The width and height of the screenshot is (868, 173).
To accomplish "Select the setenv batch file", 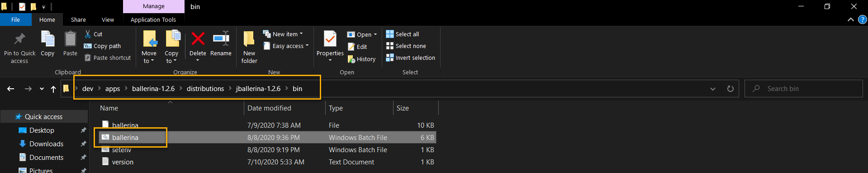I will 267,149.
